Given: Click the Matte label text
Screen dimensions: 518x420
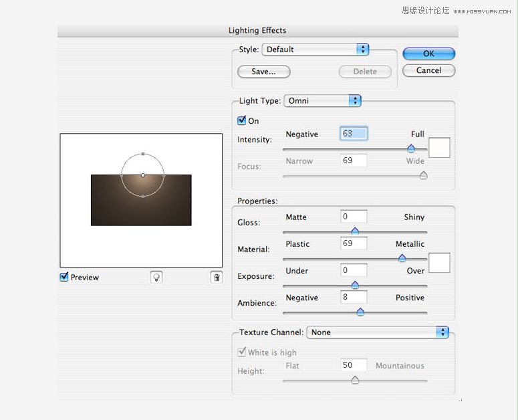Looking at the screenshot, I should 296,217.
